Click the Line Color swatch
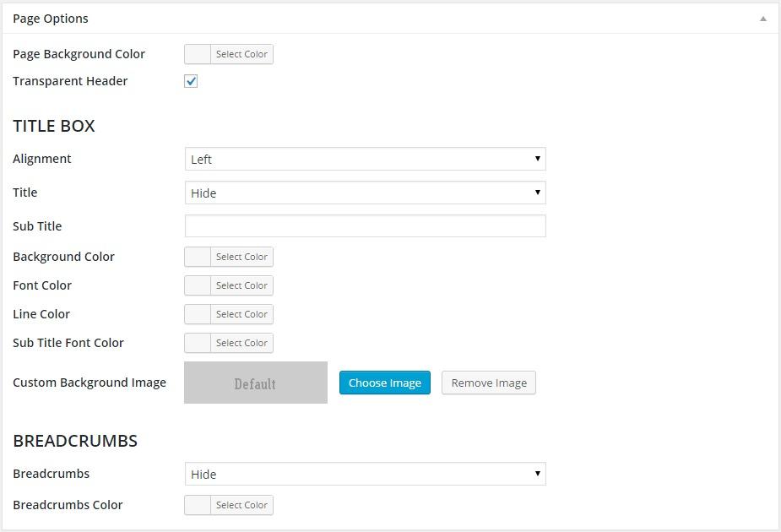This screenshot has width=781, height=532. click(x=198, y=314)
